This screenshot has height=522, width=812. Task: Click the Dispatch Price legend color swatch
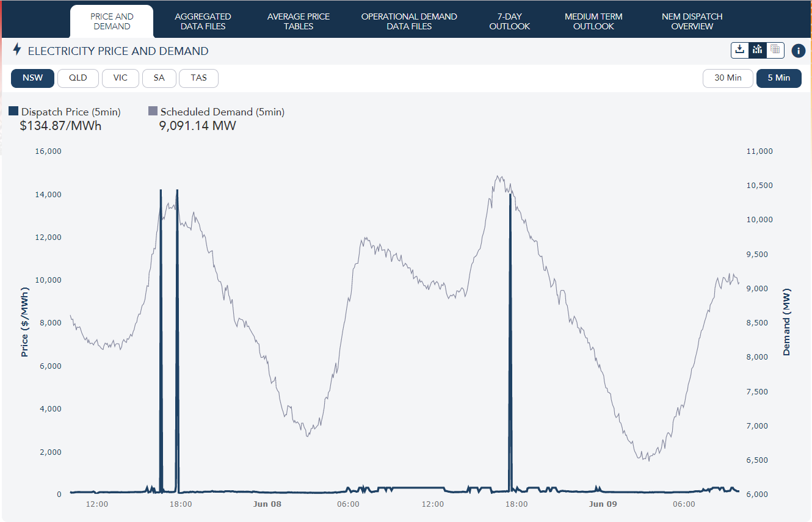[13, 111]
